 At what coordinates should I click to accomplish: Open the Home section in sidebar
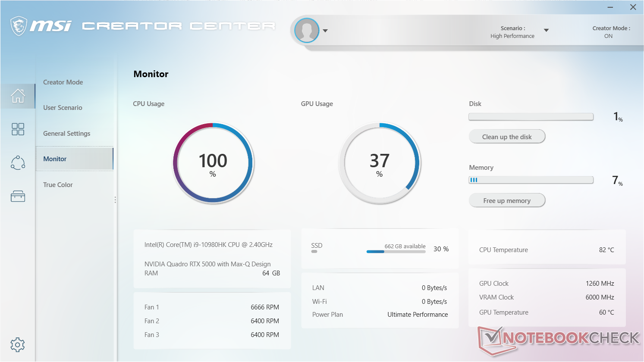[18, 96]
